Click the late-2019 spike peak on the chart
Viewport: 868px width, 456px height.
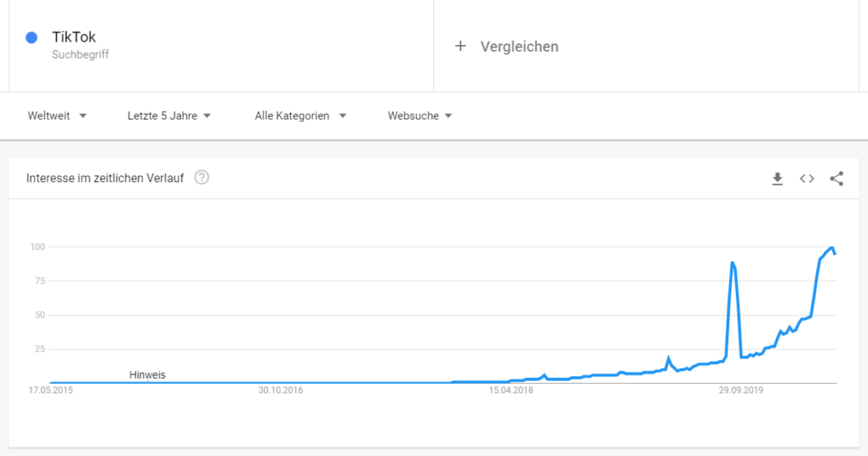[x=732, y=263]
